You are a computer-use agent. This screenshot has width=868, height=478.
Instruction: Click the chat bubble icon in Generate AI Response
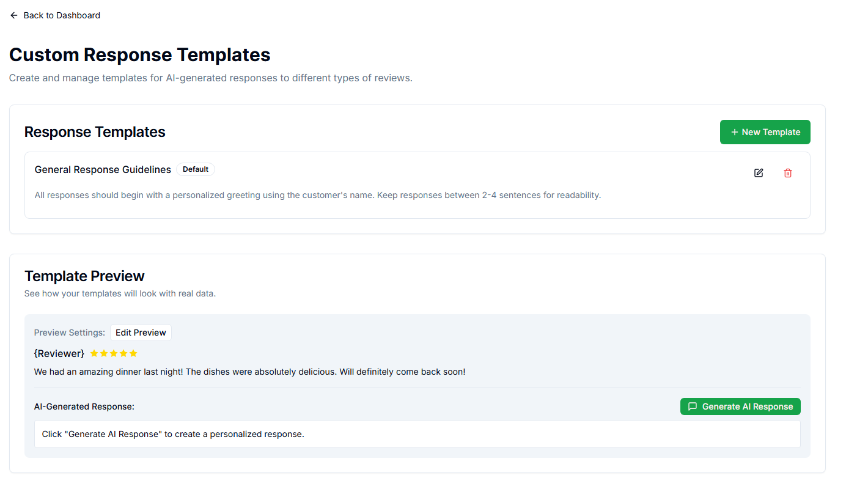pos(692,406)
